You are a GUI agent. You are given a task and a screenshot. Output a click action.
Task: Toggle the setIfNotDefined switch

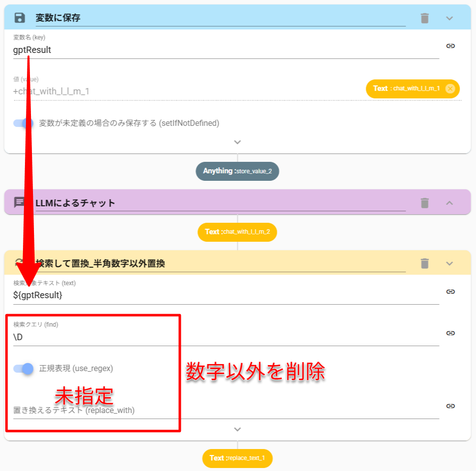point(23,123)
